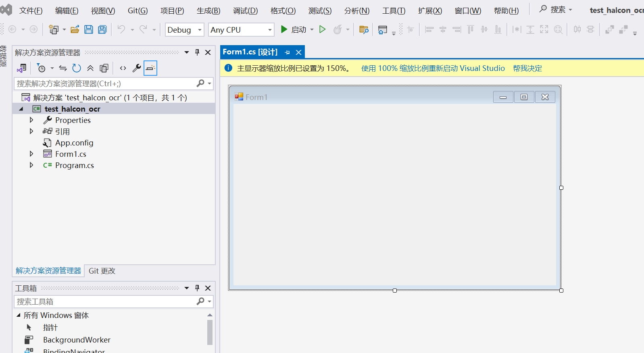
Task: Click the Find in Files folder icon
Action: click(x=364, y=29)
